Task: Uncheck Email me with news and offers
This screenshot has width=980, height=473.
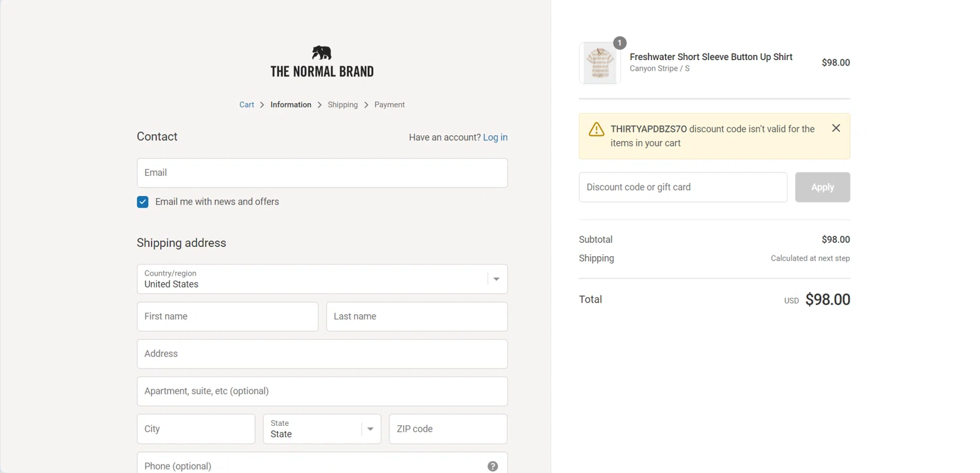Action: tap(142, 202)
